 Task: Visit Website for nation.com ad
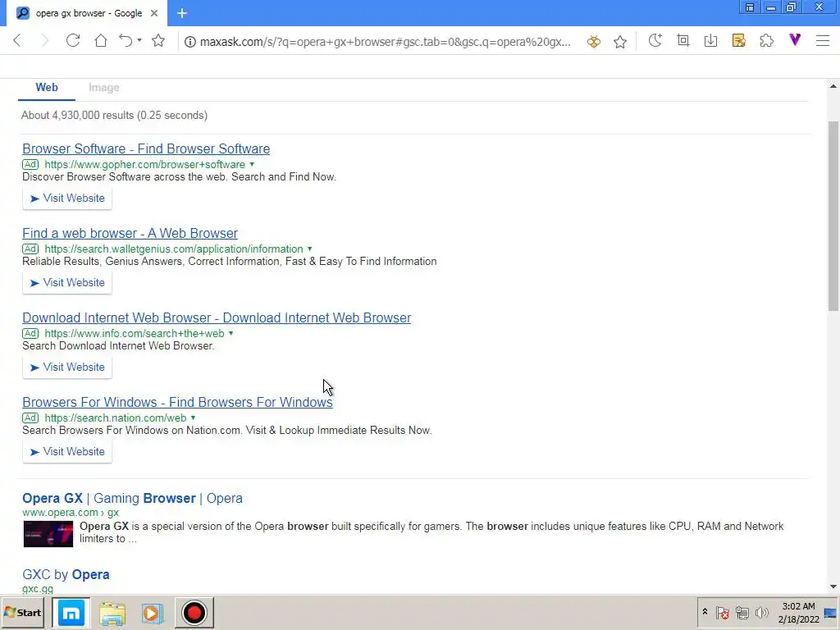point(67,452)
